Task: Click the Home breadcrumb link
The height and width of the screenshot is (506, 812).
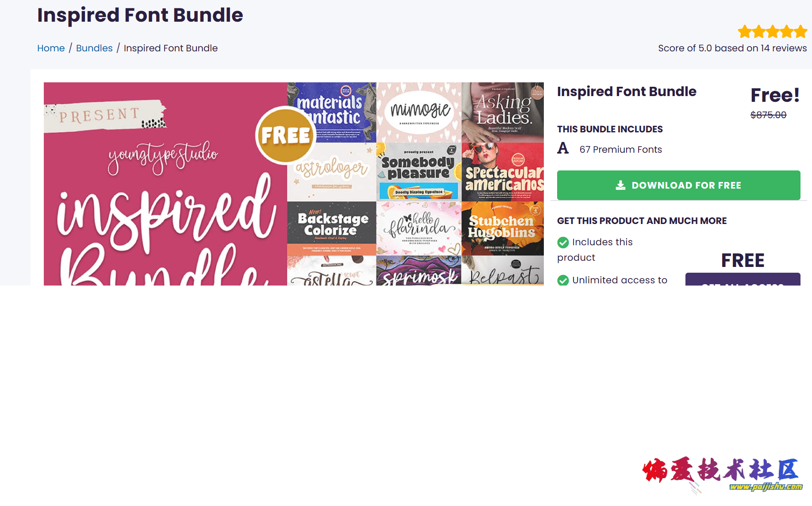Action: point(51,48)
